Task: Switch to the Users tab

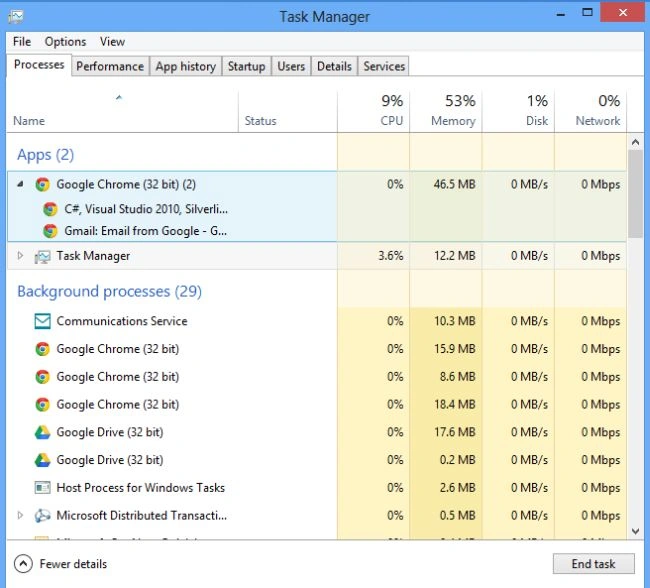Action: [x=291, y=66]
